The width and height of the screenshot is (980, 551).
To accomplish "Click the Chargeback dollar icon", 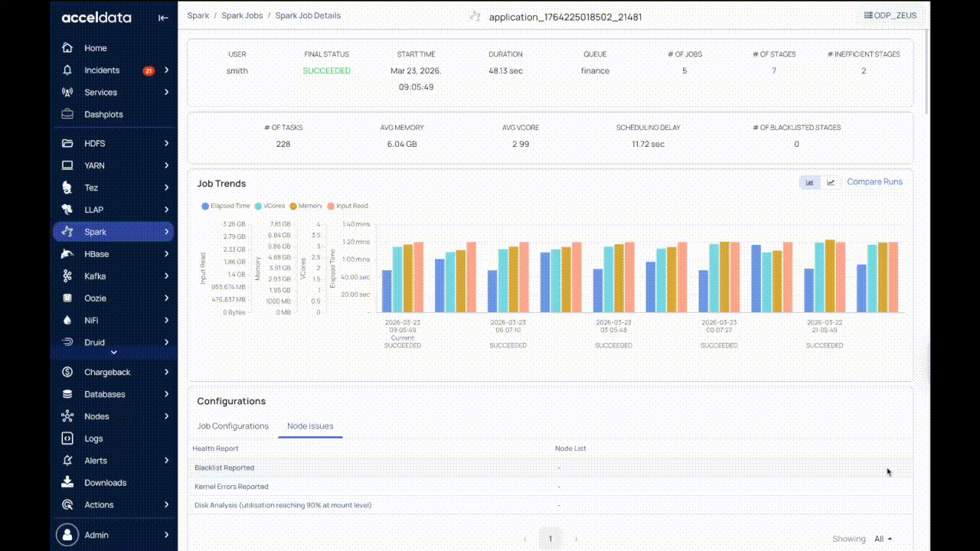I will pyautogui.click(x=68, y=373).
